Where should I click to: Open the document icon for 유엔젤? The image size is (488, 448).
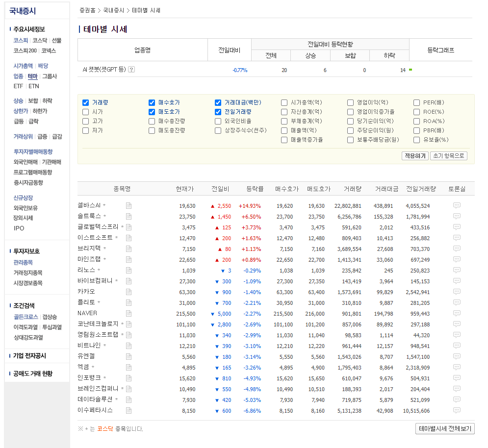click(x=129, y=356)
